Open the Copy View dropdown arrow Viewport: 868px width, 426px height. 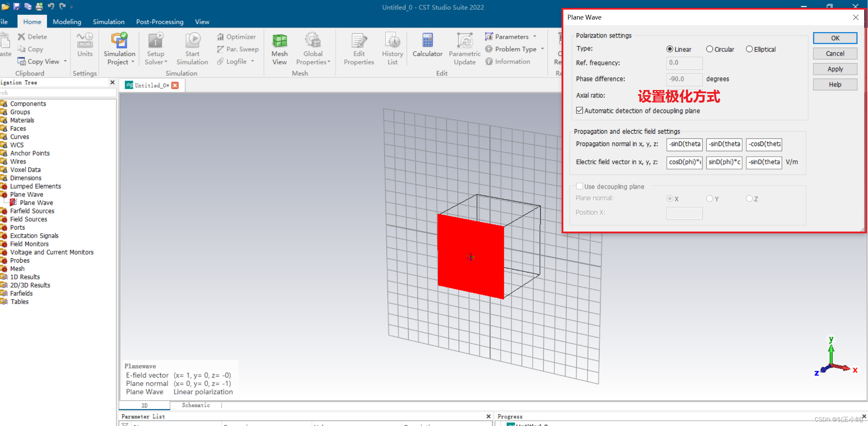pos(65,61)
